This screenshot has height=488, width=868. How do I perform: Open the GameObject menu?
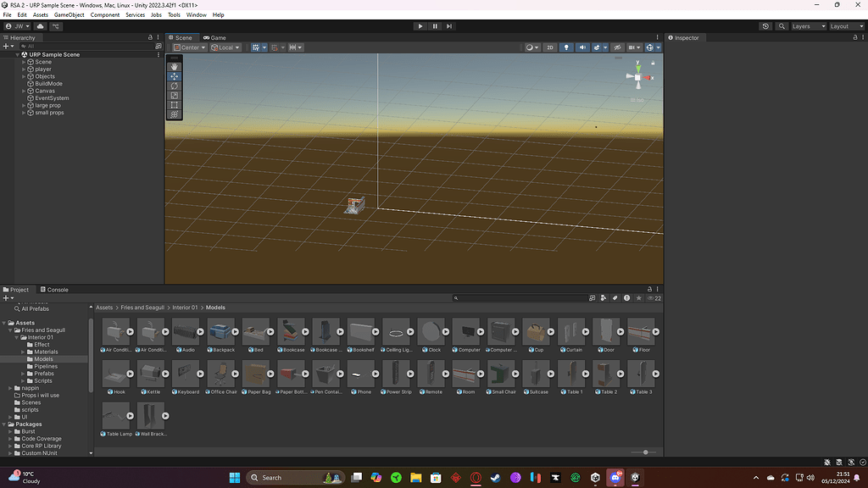pos(68,14)
